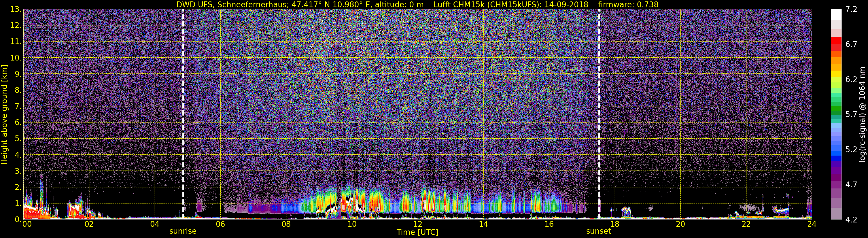
Task: Click the time tick label '12' on time axis
Action: (417, 224)
